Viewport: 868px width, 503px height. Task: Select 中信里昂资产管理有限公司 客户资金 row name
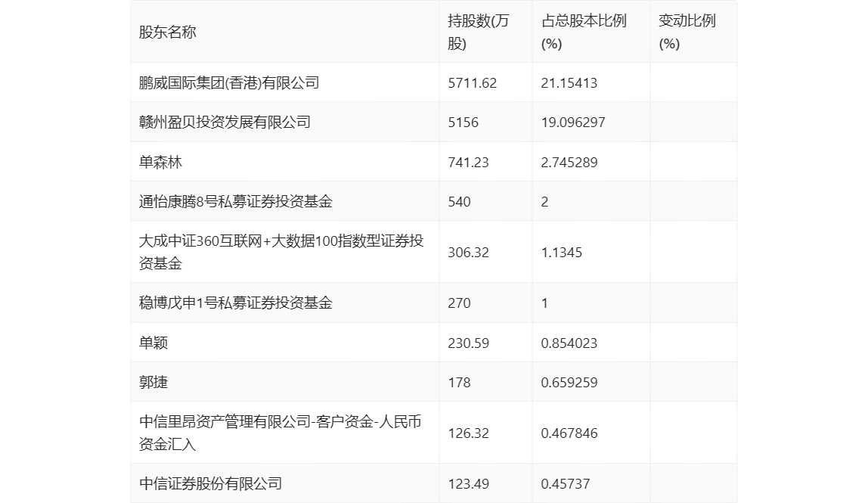point(280,433)
